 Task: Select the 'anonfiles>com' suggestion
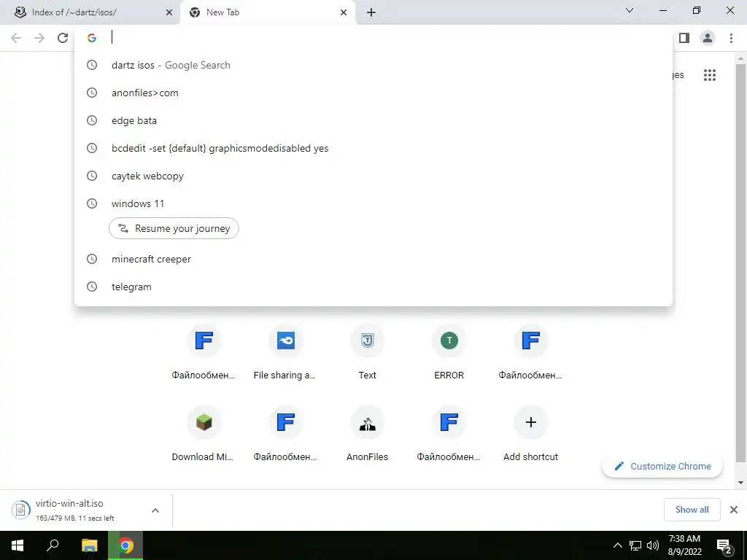[373, 93]
